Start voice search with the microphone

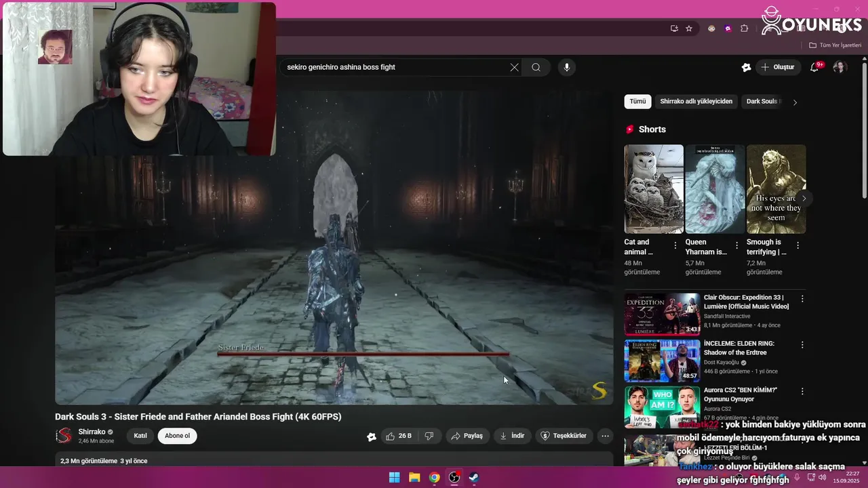[x=567, y=67]
